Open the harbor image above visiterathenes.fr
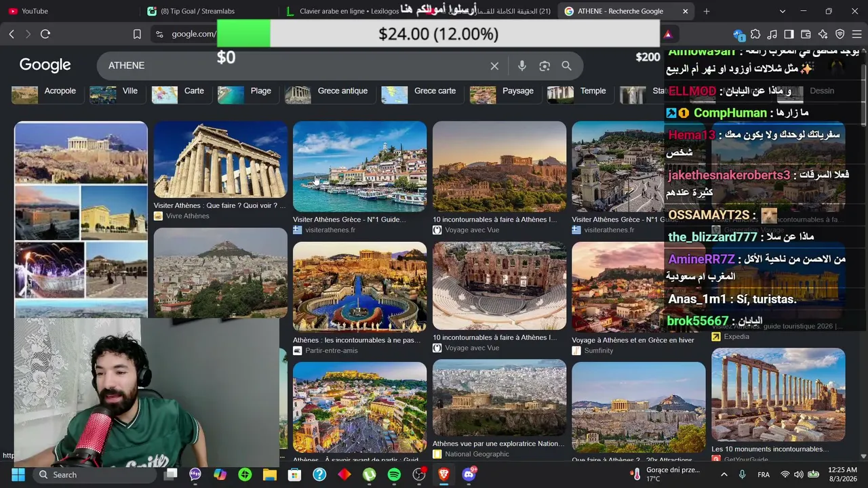Image resolution: width=868 pixels, height=488 pixels. point(359,167)
